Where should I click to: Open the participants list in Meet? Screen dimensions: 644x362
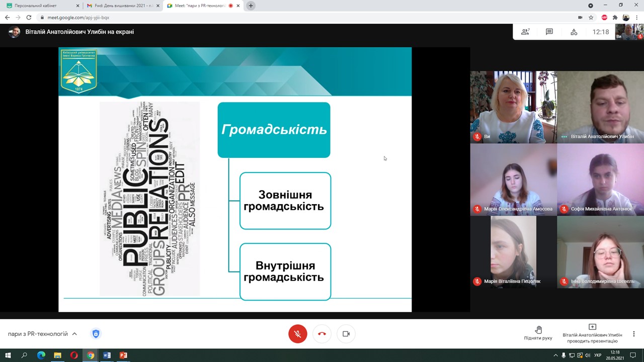point(525,32)
